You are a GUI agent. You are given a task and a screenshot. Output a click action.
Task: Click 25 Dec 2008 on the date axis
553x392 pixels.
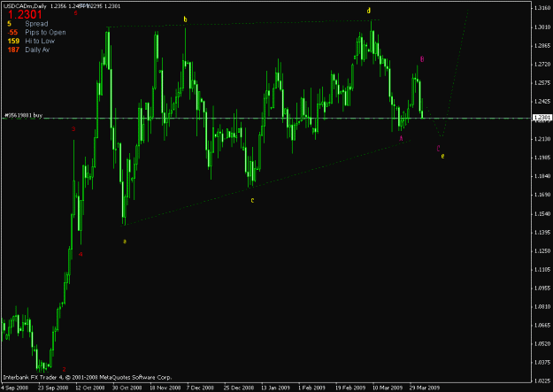239,388
